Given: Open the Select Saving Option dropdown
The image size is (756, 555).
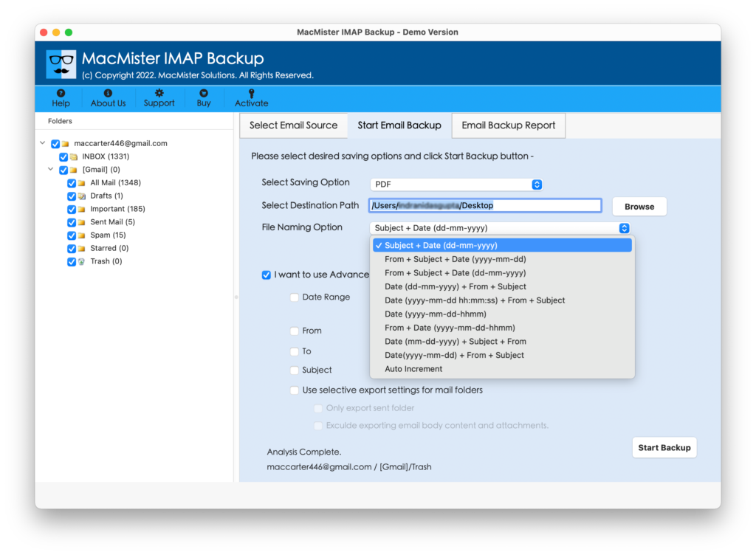Looking at the screenshot, I should click(x=456, y=183).
